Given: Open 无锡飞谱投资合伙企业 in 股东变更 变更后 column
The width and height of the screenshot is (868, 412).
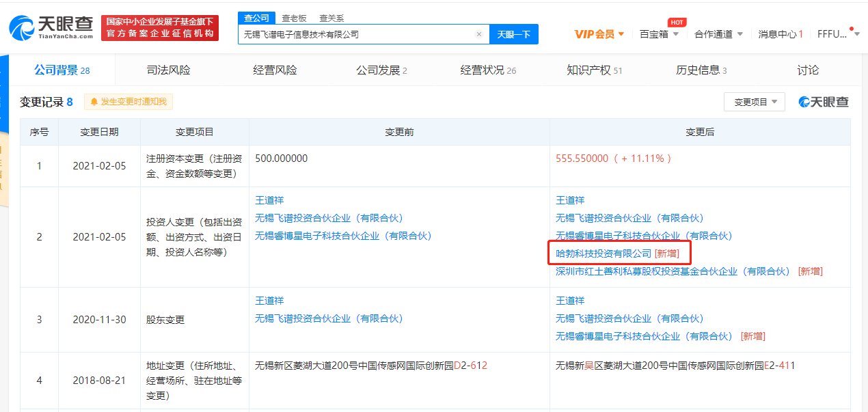Looking at the screenshot, I should (629, 318).
